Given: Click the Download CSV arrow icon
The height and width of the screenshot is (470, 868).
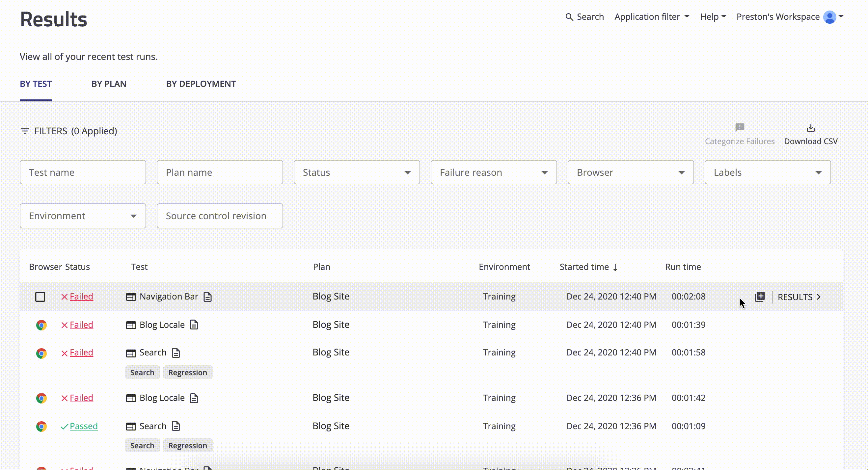Looking at the screenshot, I should [811, 128].
